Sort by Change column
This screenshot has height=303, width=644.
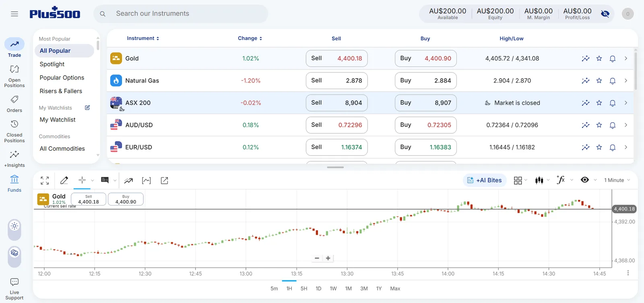click(250, 38)
